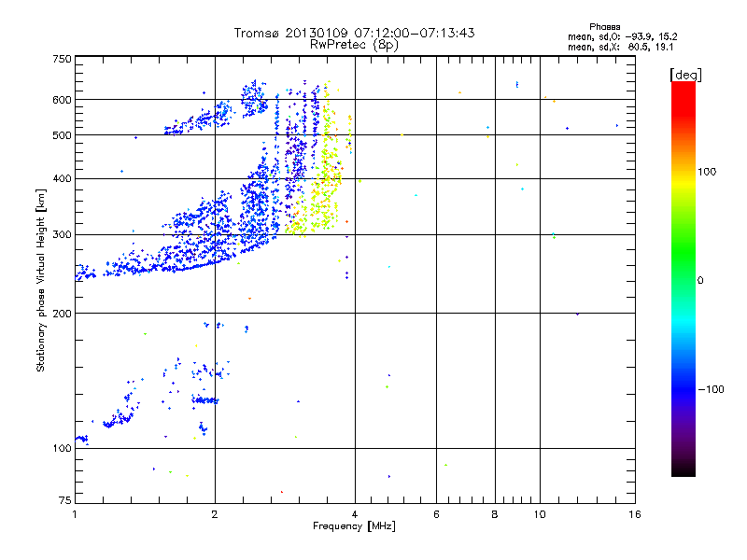Click the '-100' colorbar tick label
The width and height of the screenshot is (747, 560).
pyautogui.click(x=712, y=389)
